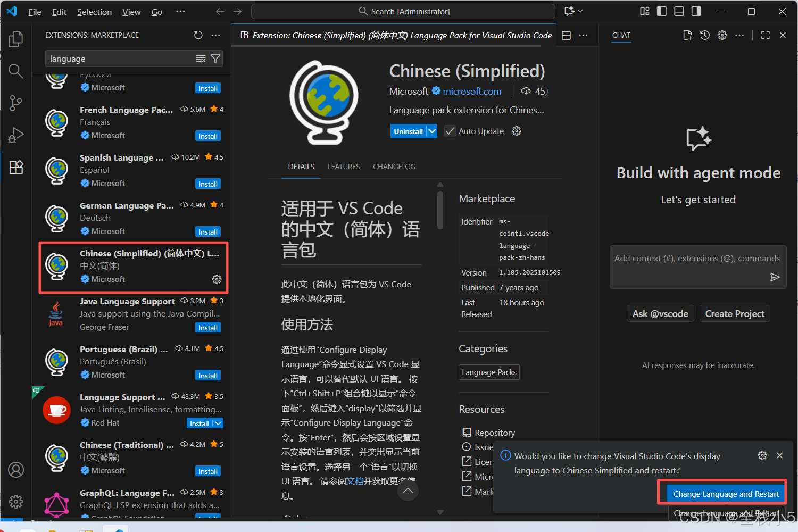
Task: Install the French Language Pack
Action: 208,136
